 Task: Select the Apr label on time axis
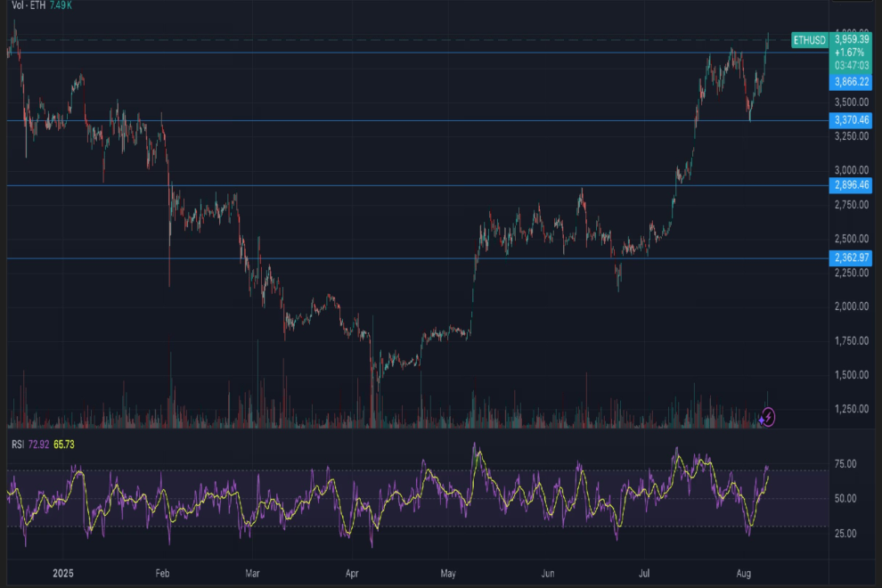(x=352, y=575)
